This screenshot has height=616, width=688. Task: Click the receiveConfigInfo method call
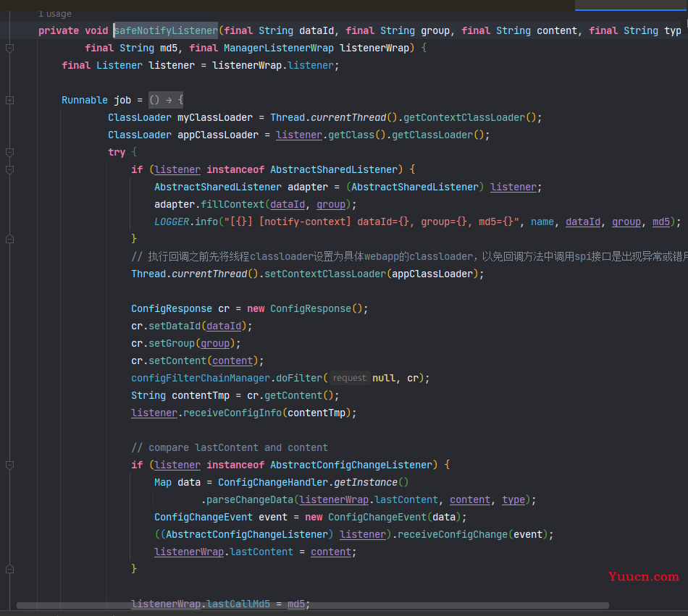pyautogui.click(x=232, y=413)
